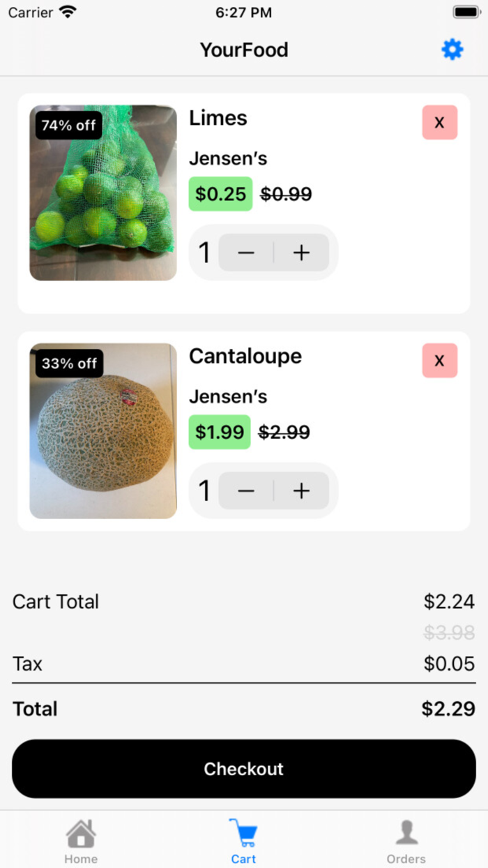Tap the 74% off badge on Limes

coord(68,126)
